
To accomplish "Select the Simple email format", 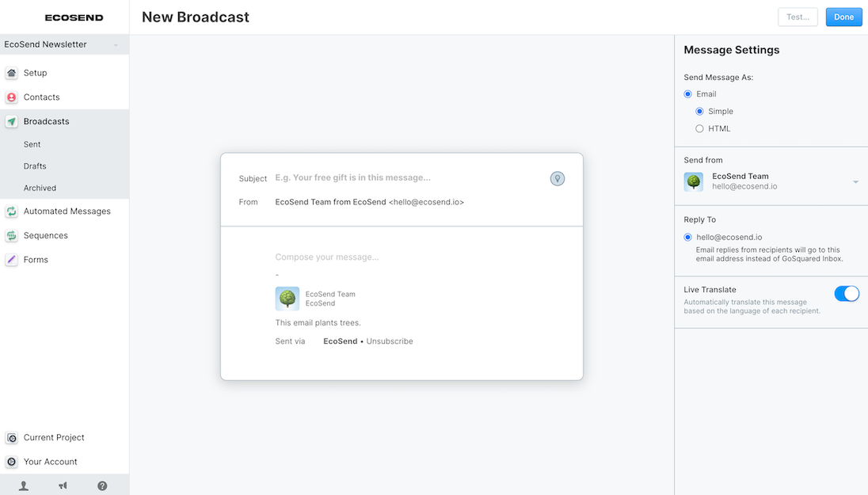I will 700,112.
